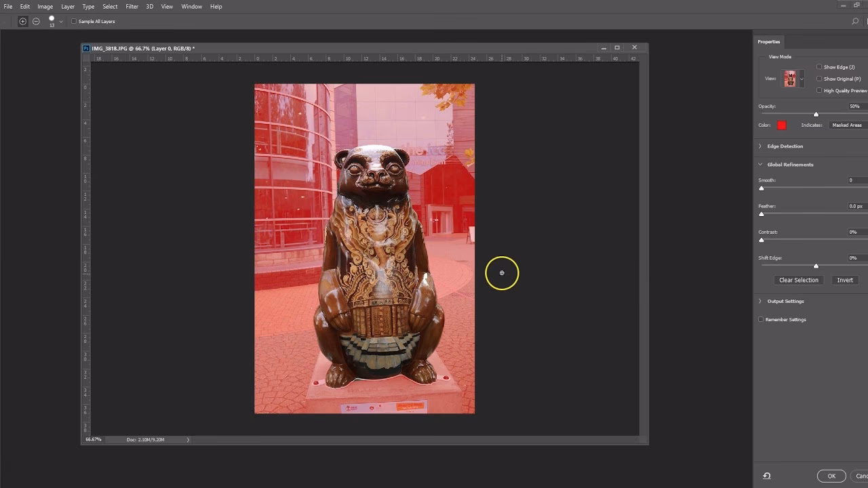Switch to the Properties tab
This screenshot has height=488, width=868.
click(x=768, y=41)
